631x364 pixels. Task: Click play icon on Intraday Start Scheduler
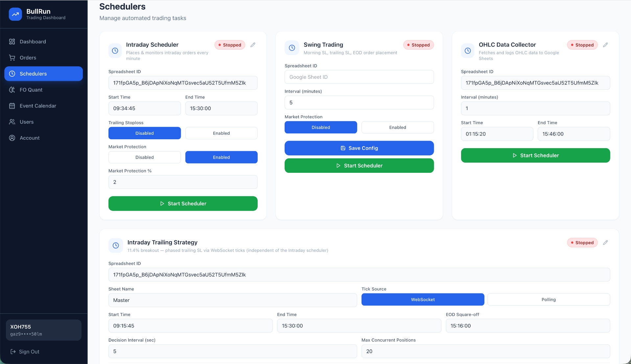(x=162, y=204)
